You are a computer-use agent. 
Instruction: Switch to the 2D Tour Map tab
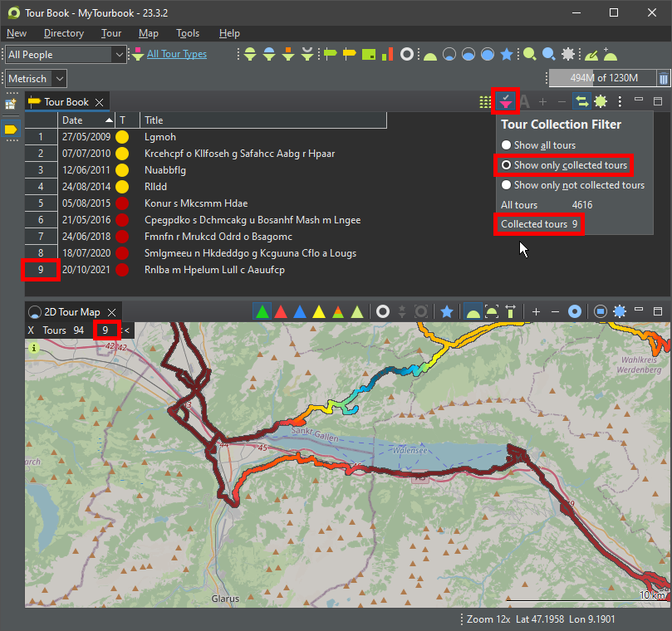(x=73, y=311)
